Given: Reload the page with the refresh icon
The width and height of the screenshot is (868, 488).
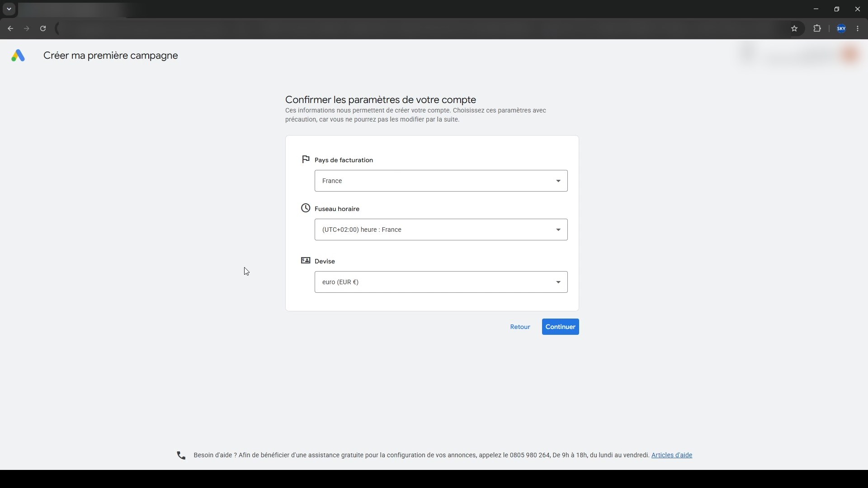Looking at the screenshot, I should coord(43,28).
